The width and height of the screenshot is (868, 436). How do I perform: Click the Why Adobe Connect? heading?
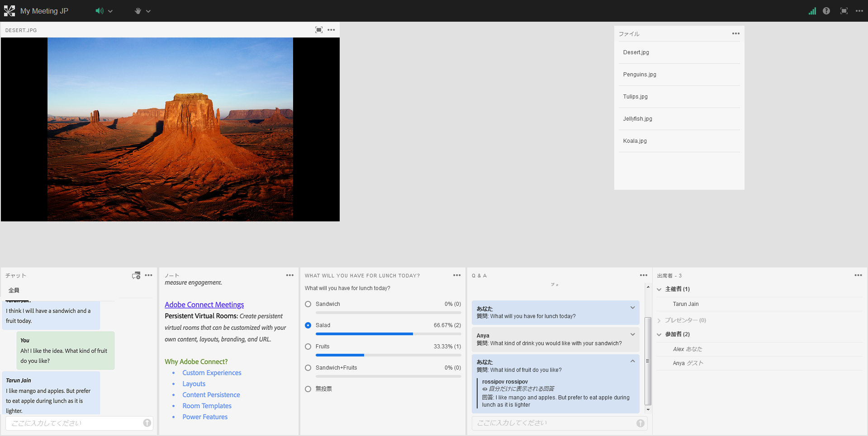tap(196, 361)
